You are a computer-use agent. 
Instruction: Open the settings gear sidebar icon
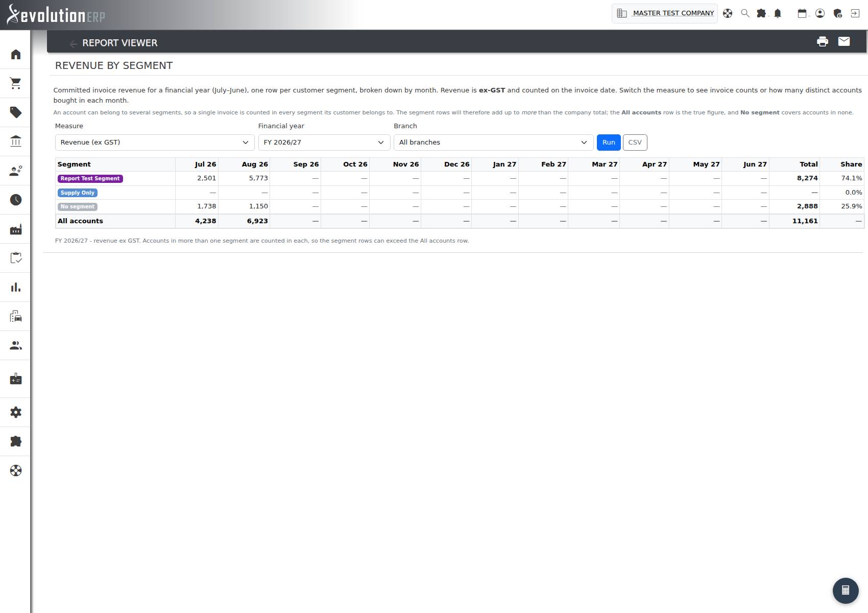click(16, 412)
